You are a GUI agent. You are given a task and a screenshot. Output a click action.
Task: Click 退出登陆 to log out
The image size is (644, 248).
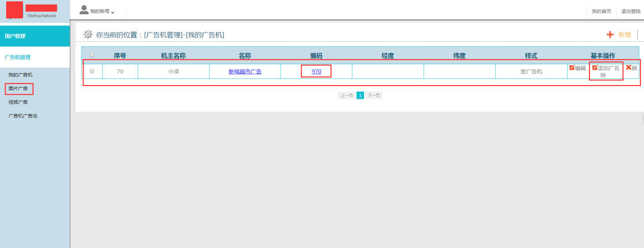(x=631, y=11)
